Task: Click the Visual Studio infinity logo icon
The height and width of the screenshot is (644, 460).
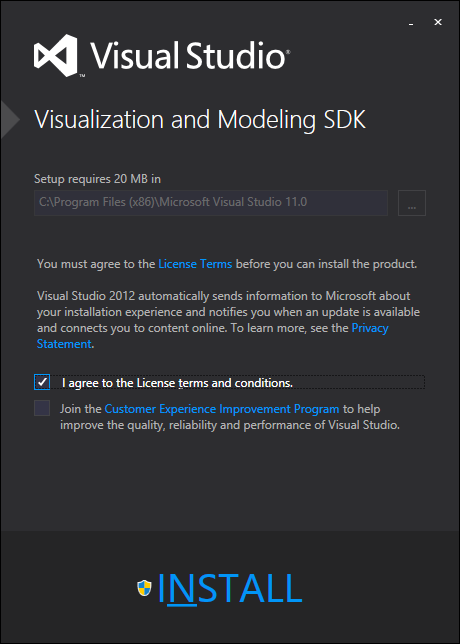Action: (x=56, y=55)
